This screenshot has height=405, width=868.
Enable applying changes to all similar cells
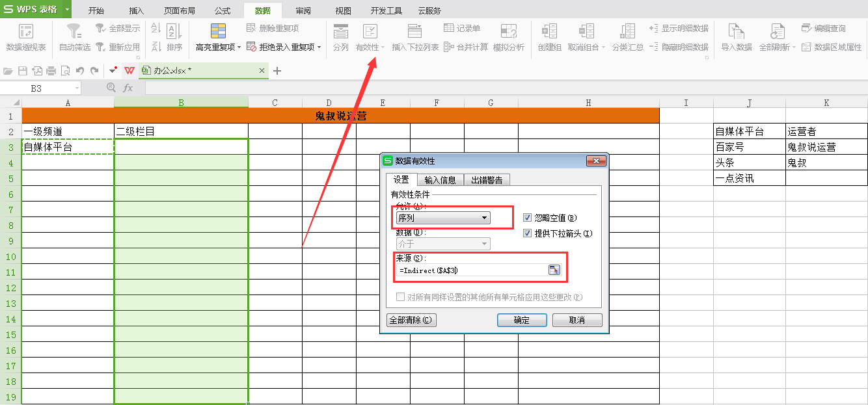click(401, 296)
